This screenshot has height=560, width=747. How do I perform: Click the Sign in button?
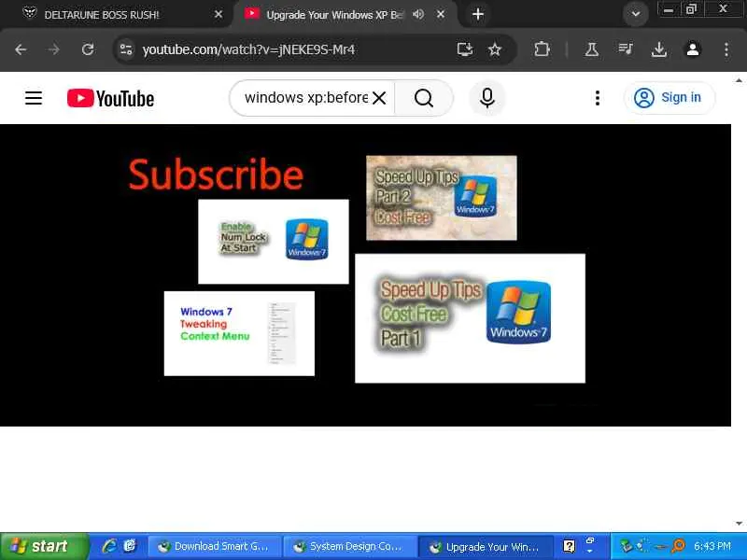[x=669, y=98]
